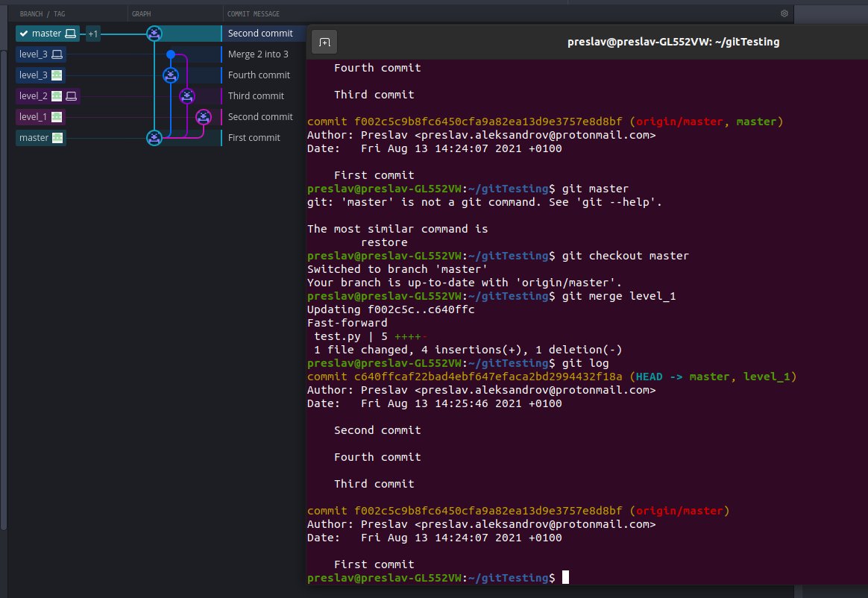The height and width of the screenshot is (598, 868).
Task: Click remote avatar icon on level_2 label
Action: pyautogui.click(x=57, y=96)
